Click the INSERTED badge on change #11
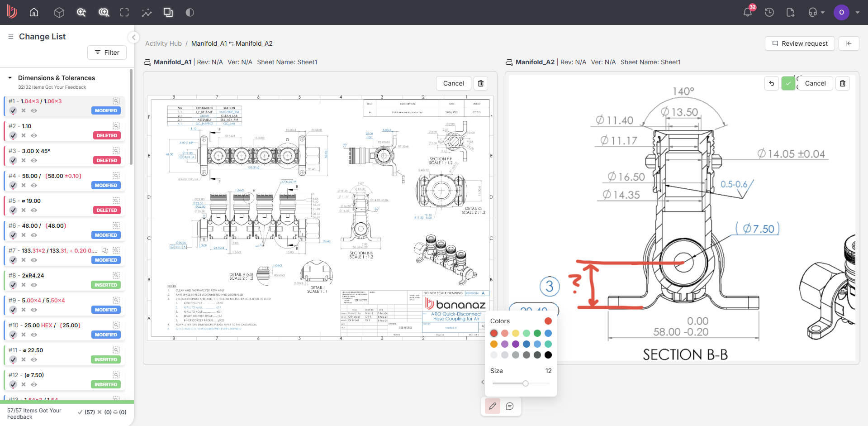Viewport: 868px width, 426px height. (106, 359)
